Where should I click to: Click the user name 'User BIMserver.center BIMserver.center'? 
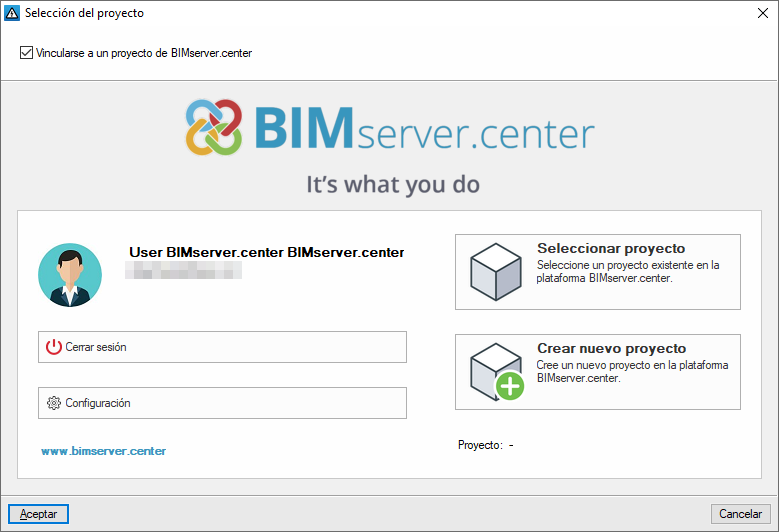(x=267, y=252)
